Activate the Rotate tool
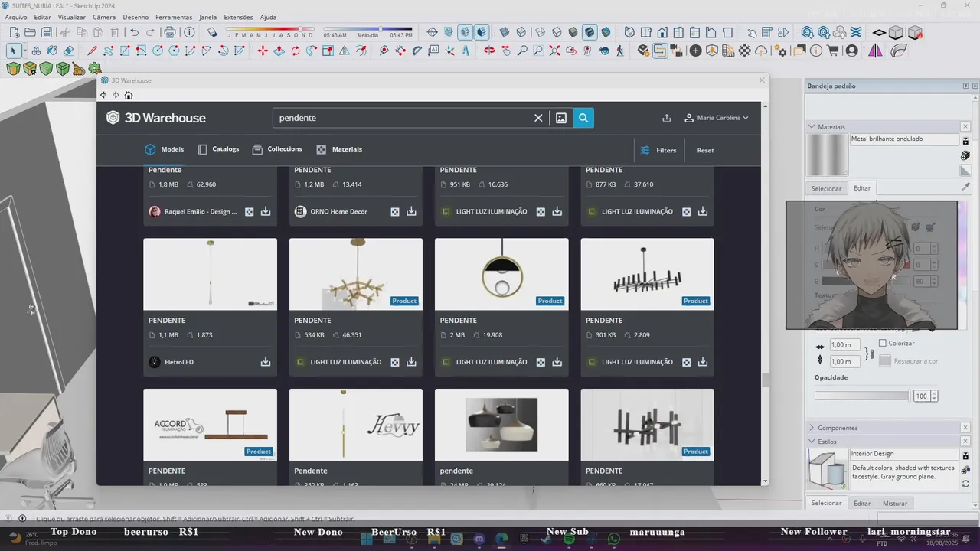 (295, 51)
